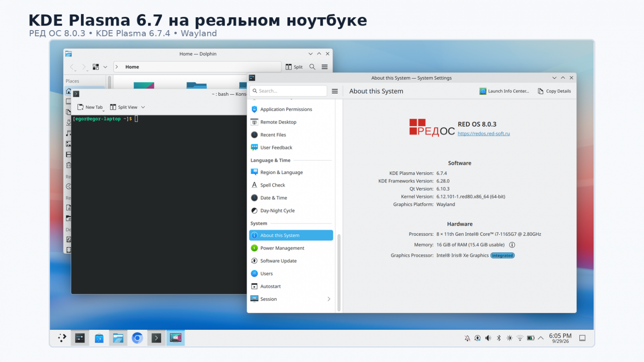This screenshot has height=362, width=644.
Task: Click the Discover store icon in taskbar
Action: [99, 338]
